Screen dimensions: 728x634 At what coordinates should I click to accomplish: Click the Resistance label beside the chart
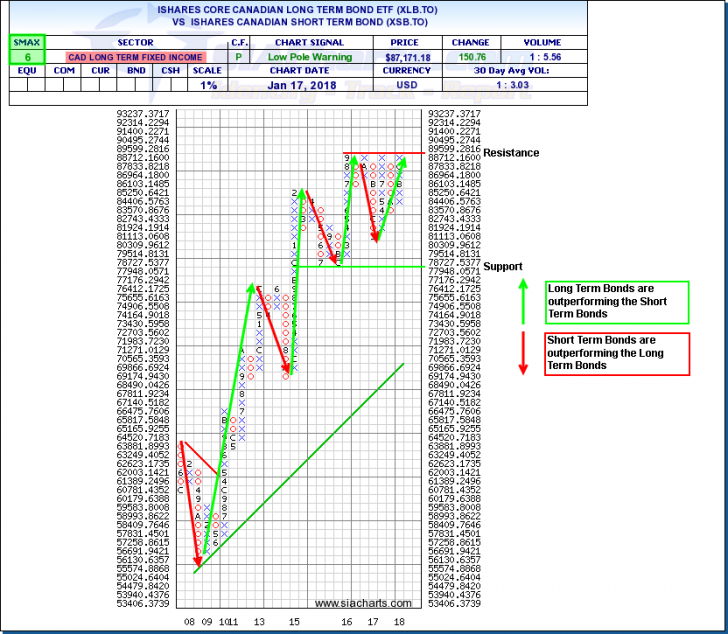(511, 153)
